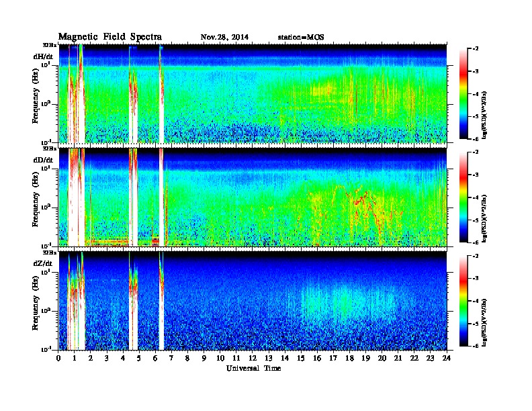Viewport: 532px width, 411px height.
Task: Click hour tick label "14" on time axis
Action: [x=285, y=358]
